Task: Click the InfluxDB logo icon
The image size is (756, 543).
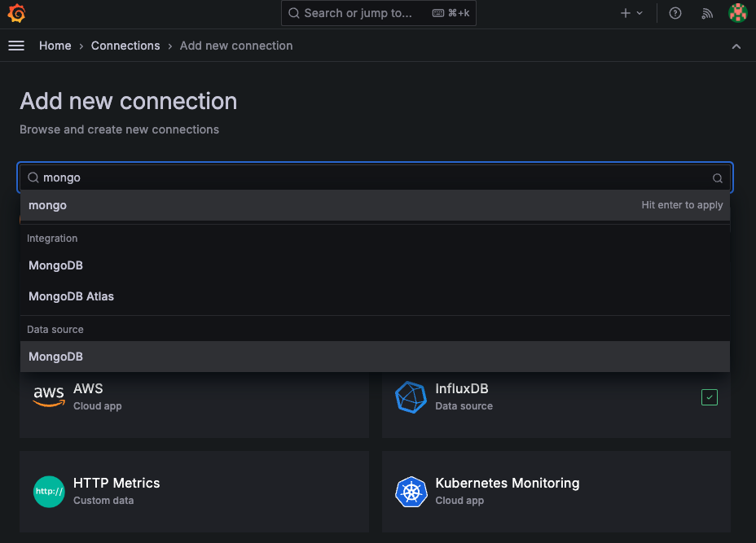Action: pyautogui.click(x=411, y=396)
